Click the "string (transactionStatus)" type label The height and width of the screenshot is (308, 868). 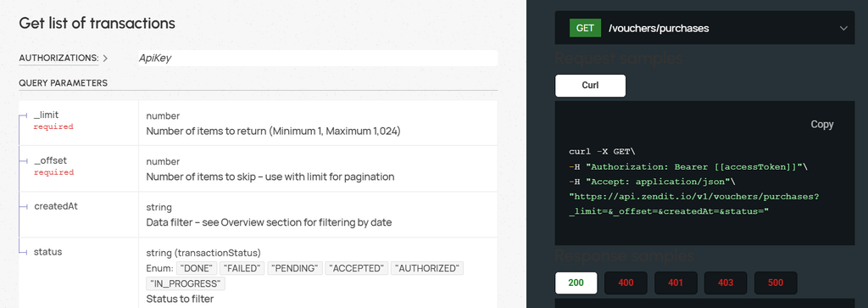[x=203, y=253]
